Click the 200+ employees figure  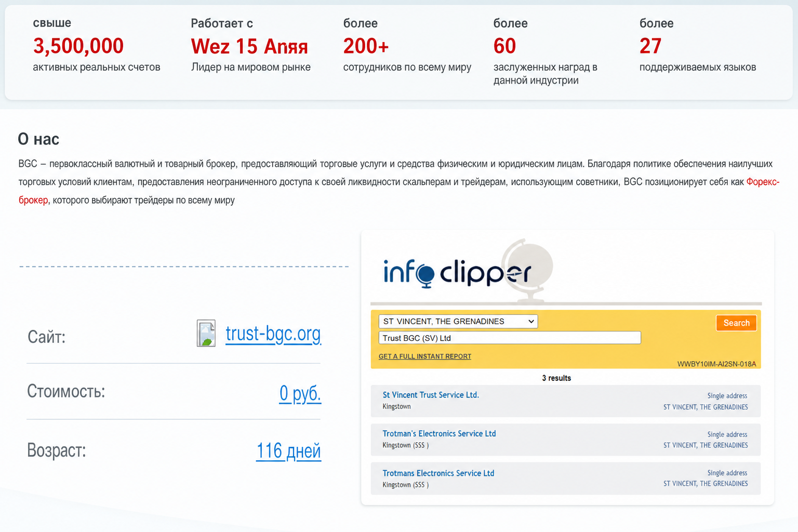point(366,46)
